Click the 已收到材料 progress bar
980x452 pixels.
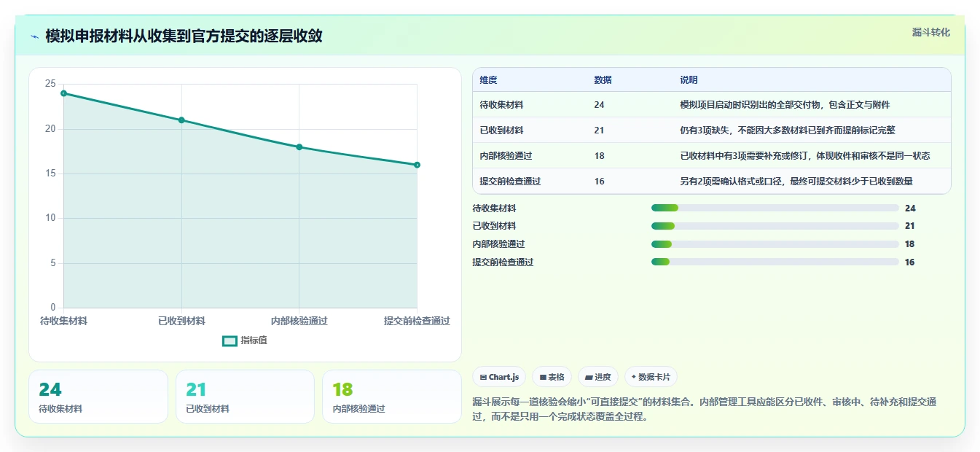tap(775, 226)
